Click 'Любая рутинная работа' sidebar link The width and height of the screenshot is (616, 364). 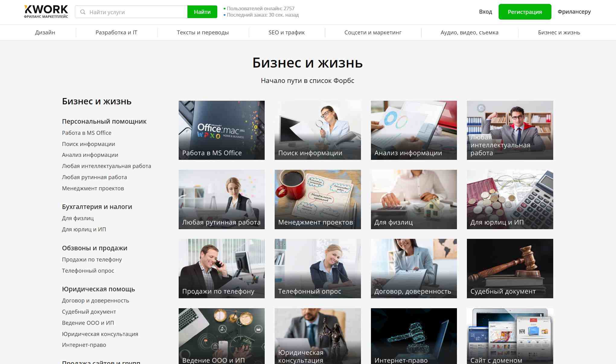pyautogui.click(x=94, y=177)
